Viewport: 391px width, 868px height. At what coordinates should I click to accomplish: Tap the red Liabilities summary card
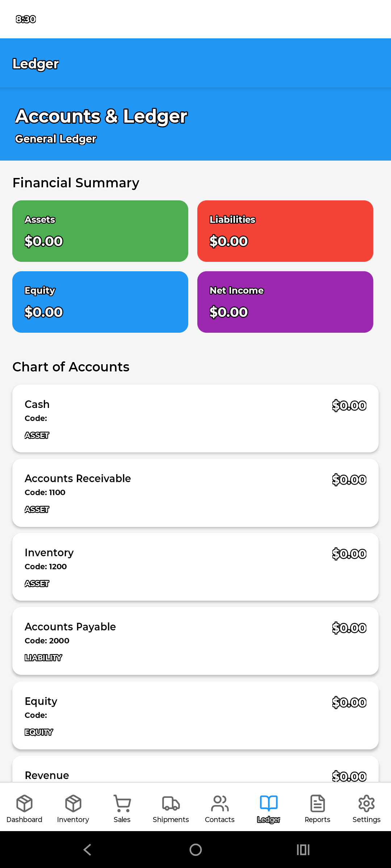285,231
